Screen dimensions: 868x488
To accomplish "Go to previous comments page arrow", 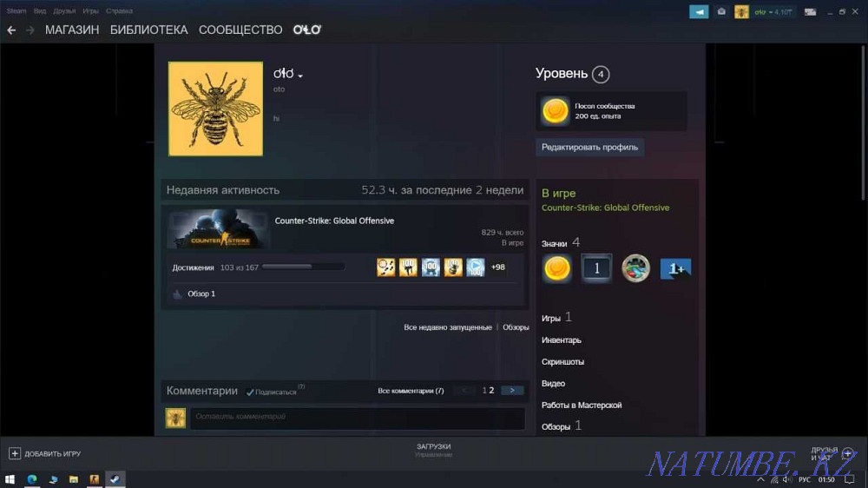I will click(x=464, y=391).
